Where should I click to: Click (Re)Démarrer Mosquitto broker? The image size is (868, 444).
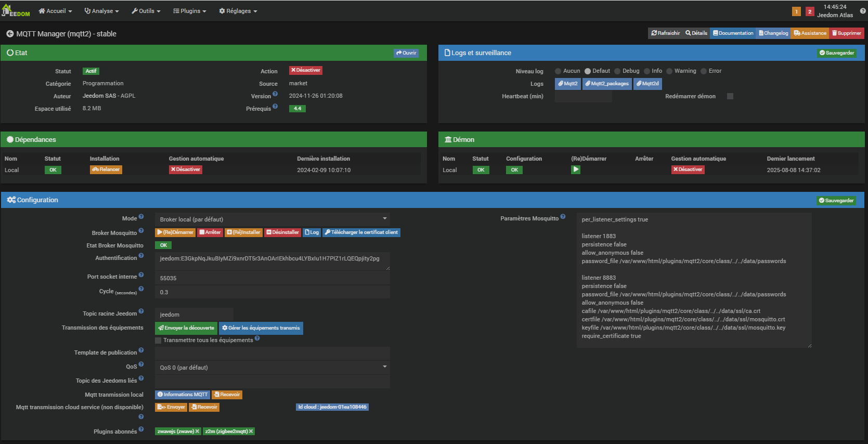pos(175,232)
